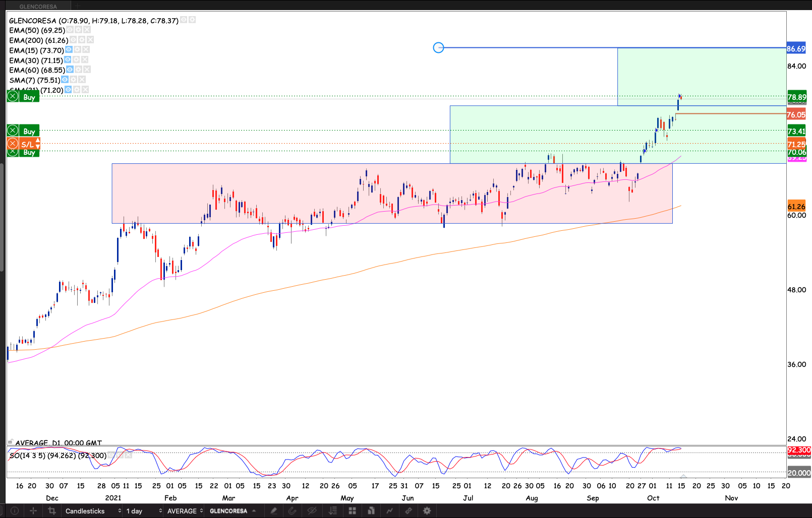Image resolution: width=812 pixels, height=518 pixels.
Task: Click the crosshair cursor icon in bottom toolbar
Action: point(33,510)
